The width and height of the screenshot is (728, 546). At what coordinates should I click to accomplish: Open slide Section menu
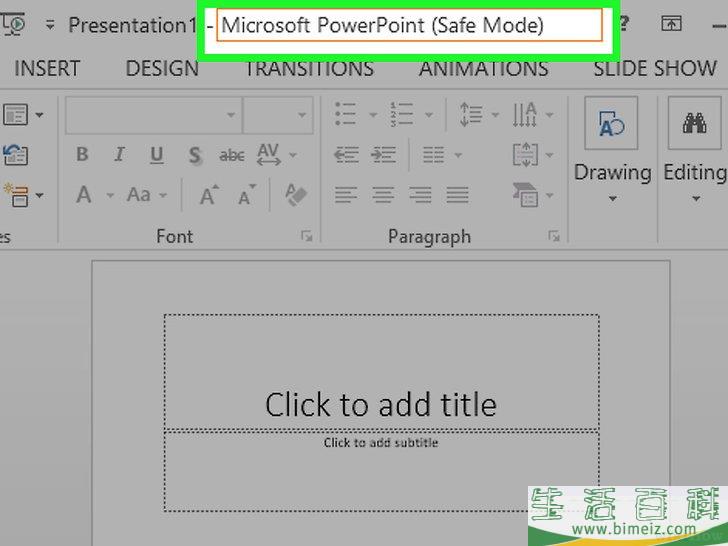pyautogui.click(x=16, y=195)
